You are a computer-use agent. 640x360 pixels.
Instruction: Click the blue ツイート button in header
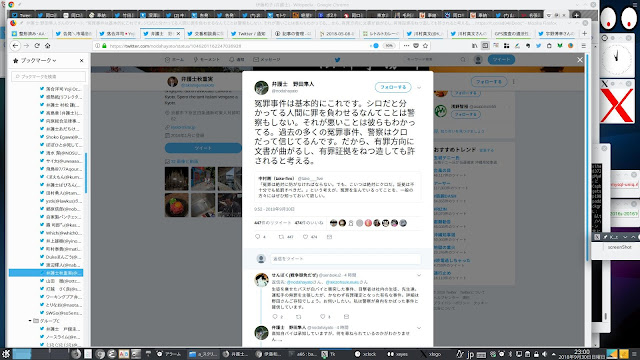tap(501, 60)
